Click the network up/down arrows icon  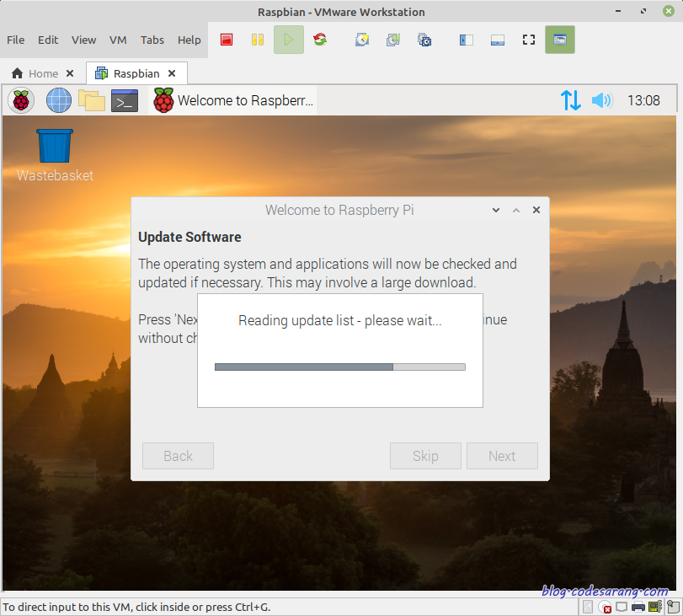(570, 100)
